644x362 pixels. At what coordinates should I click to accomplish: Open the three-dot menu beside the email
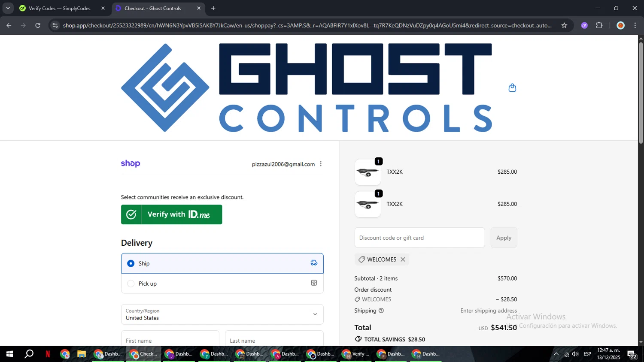321,164
